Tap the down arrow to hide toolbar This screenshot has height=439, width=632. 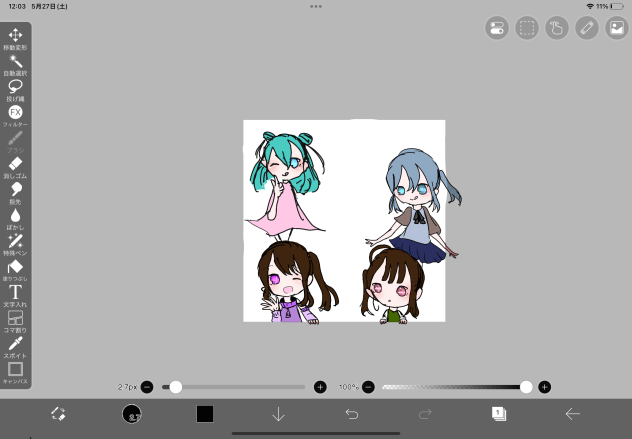[x=279, y=414]
